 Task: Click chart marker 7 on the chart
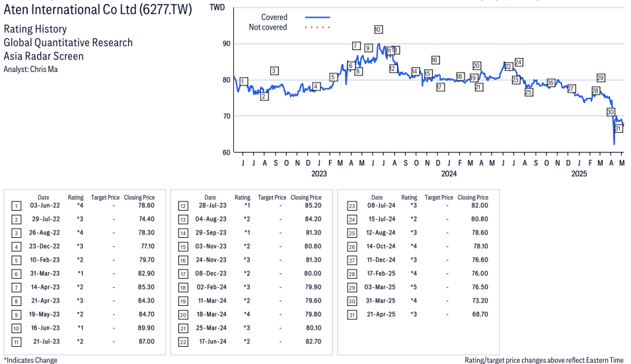356,46
